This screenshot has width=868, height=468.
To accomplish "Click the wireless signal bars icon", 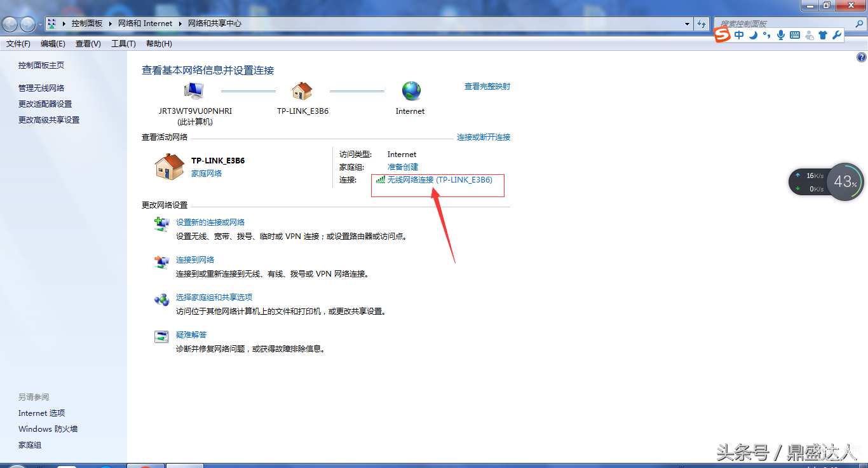I will click(380, 180).
